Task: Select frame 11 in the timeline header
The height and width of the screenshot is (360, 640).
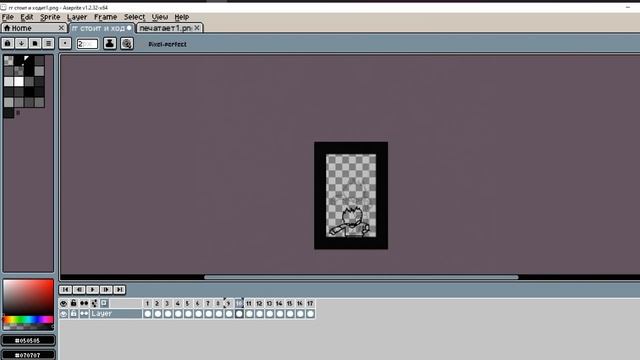Action: click(249, 303)
